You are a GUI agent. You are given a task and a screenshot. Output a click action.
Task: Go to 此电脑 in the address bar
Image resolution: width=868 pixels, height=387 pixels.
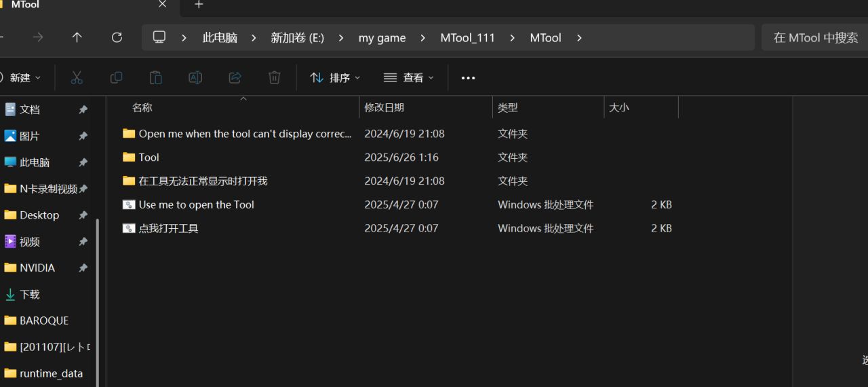coord(220,38)
